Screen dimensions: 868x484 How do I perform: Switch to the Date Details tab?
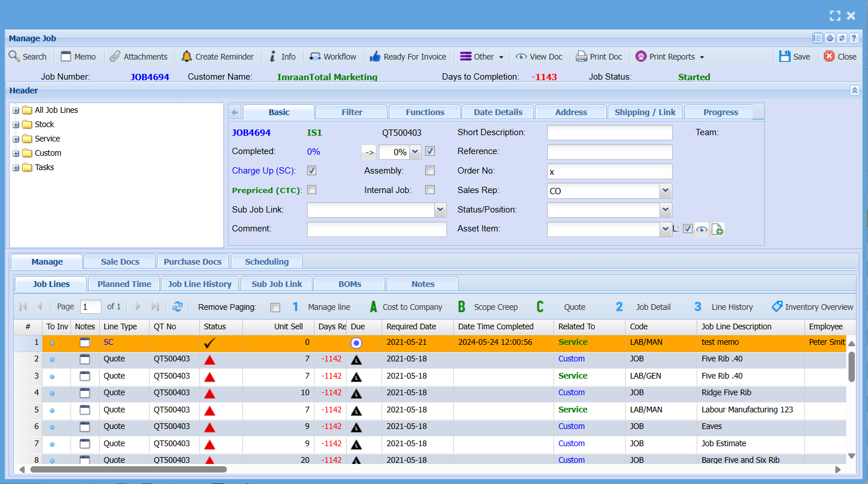(497, 112)
